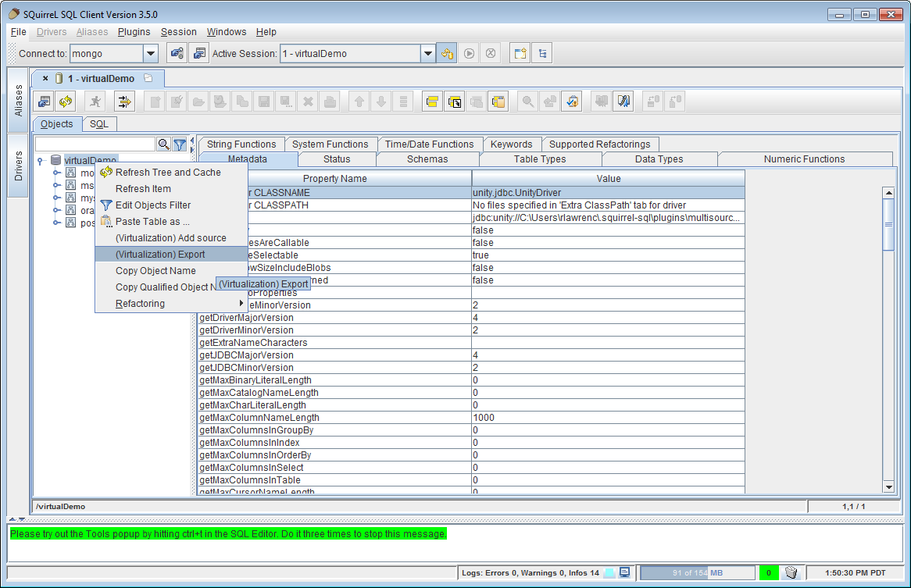Open the Data Types tab
Screen dimensions: 911x588
tap(659, 159)
